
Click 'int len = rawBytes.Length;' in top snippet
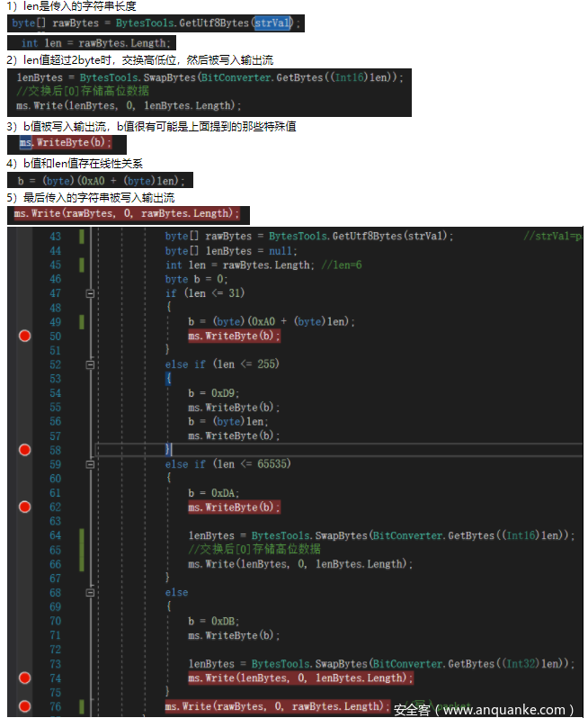pos(96,43)
